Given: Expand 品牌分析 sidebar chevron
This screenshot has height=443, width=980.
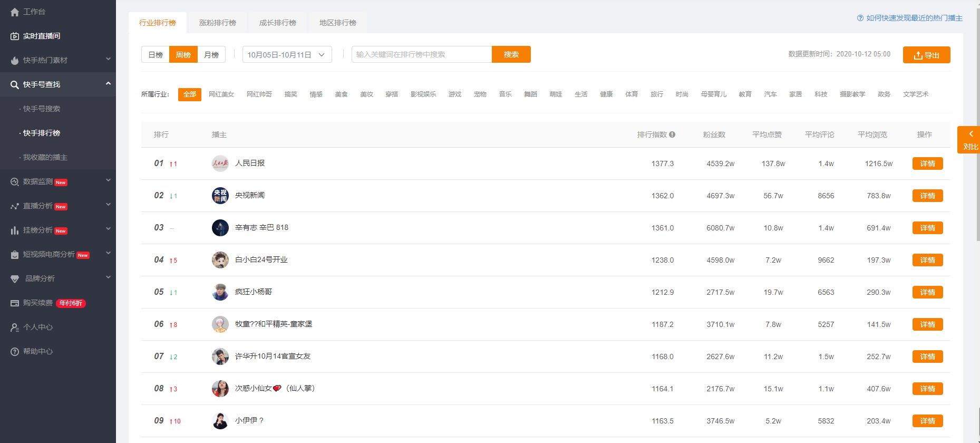Looking at the screenshot, I should point(108,277).
